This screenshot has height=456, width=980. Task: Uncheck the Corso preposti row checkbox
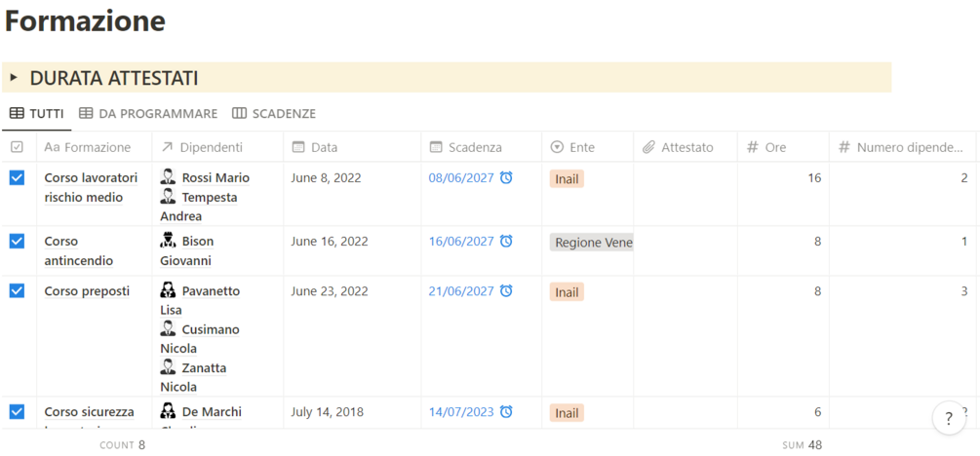pyautogui.click(x=17, y=290)
